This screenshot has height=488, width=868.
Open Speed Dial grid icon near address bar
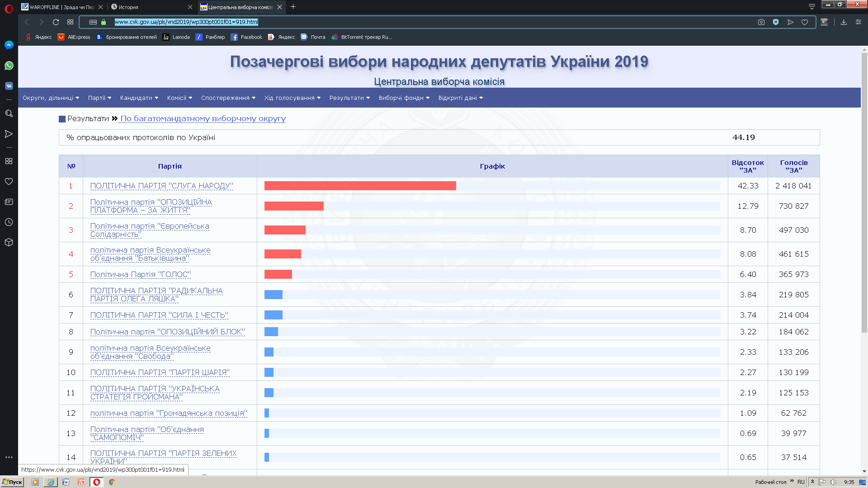[70, 22]
